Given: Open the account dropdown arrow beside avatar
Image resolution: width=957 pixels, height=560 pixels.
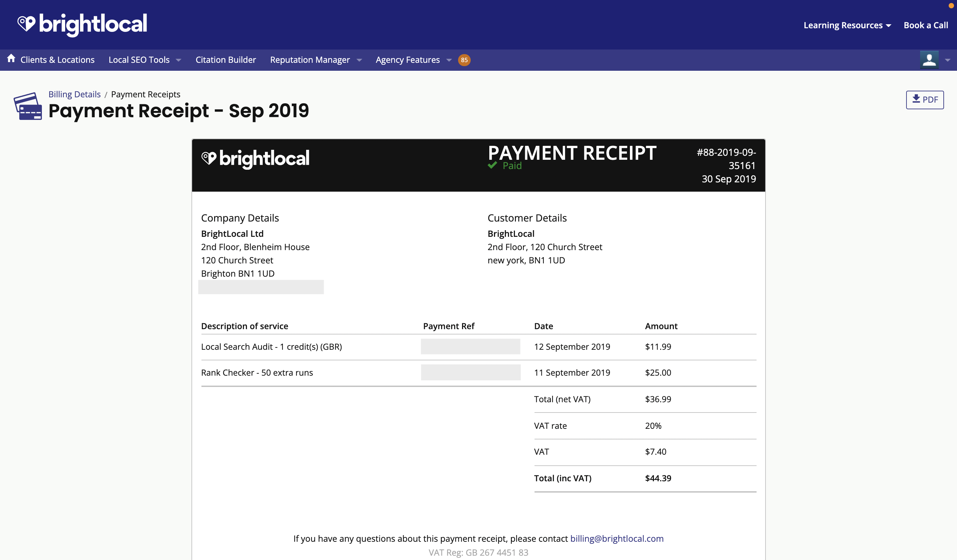Looking at the screenshot, I should [x=947, y=60].
